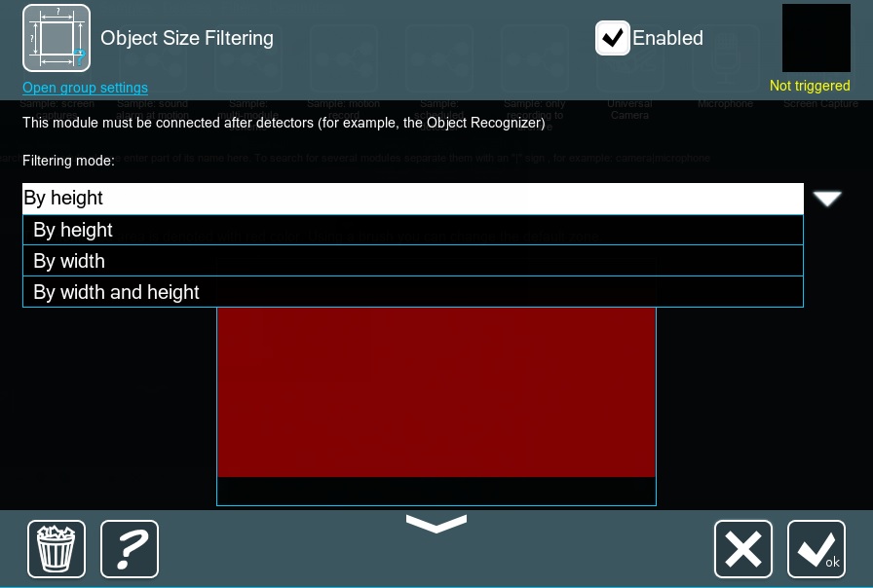The width and height of the screenshot is (873, 588).
Task: Click the Filtering mode combo box showing By height
Action: tap(412, 199)
